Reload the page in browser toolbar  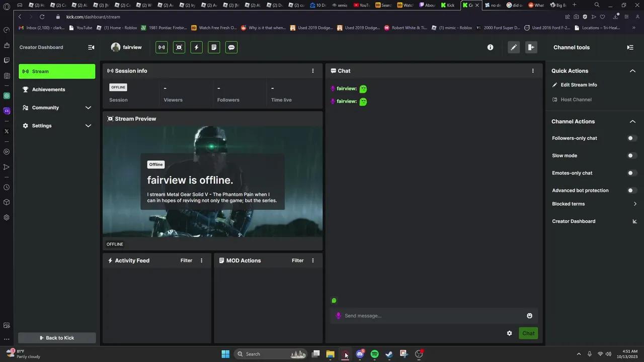coord(42,17)
